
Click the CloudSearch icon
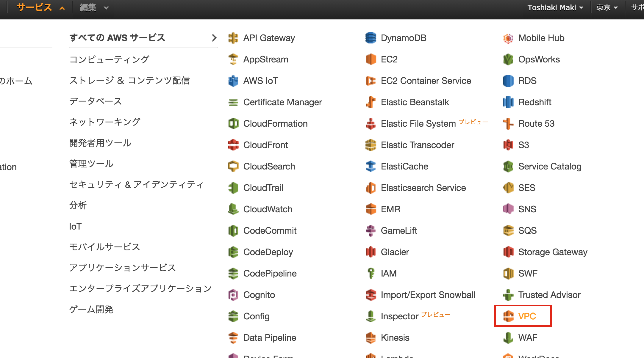(233, 167)
